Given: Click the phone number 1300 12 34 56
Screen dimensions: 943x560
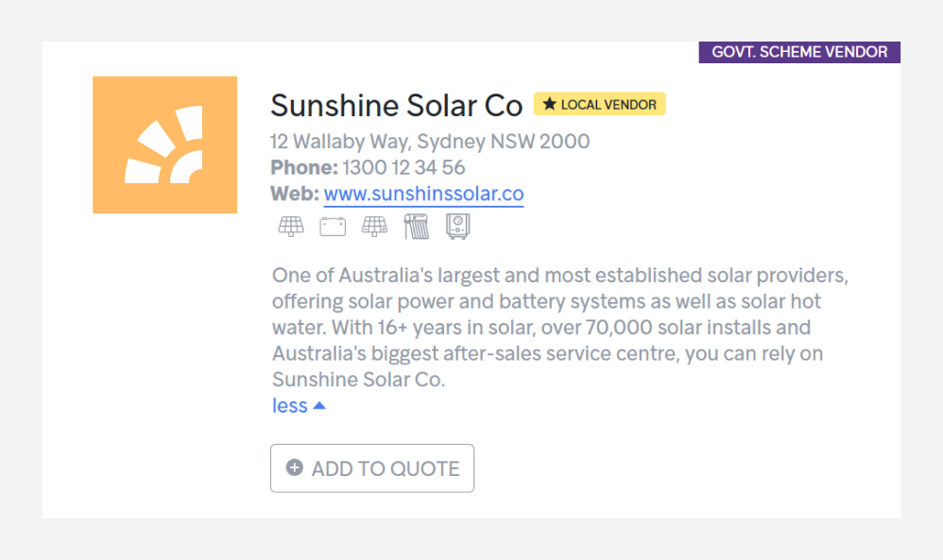Looking at the screenshot, I should pos(403,168).
